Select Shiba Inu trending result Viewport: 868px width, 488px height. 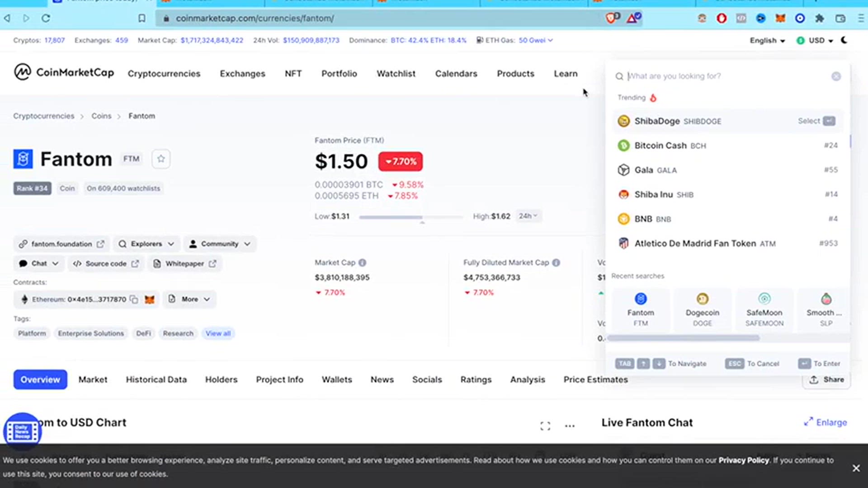pyautogui.click(x=728, y=194)
